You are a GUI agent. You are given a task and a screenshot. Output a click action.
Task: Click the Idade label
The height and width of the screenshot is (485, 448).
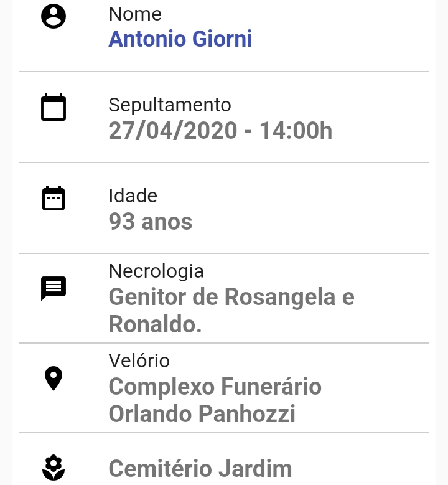point(133,195)
